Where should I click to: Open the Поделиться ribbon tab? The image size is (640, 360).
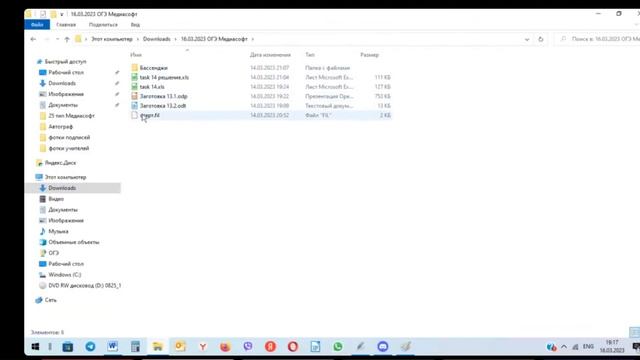(103, 25)
